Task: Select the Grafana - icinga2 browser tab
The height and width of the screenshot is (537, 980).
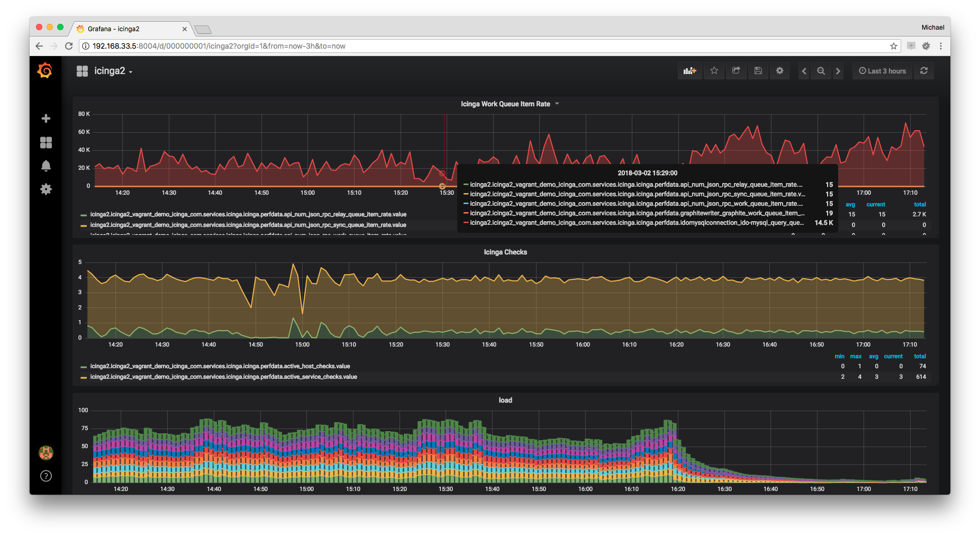Action: [131, 29]
